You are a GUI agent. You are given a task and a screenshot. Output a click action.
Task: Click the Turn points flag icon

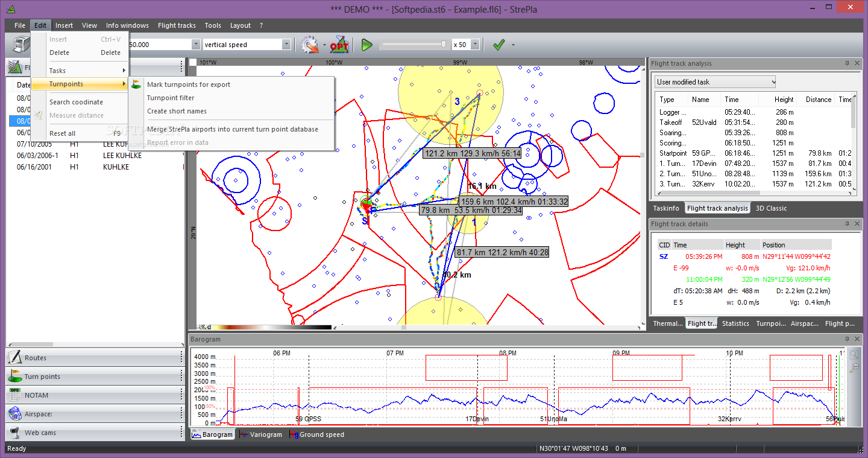pos(15,376)
